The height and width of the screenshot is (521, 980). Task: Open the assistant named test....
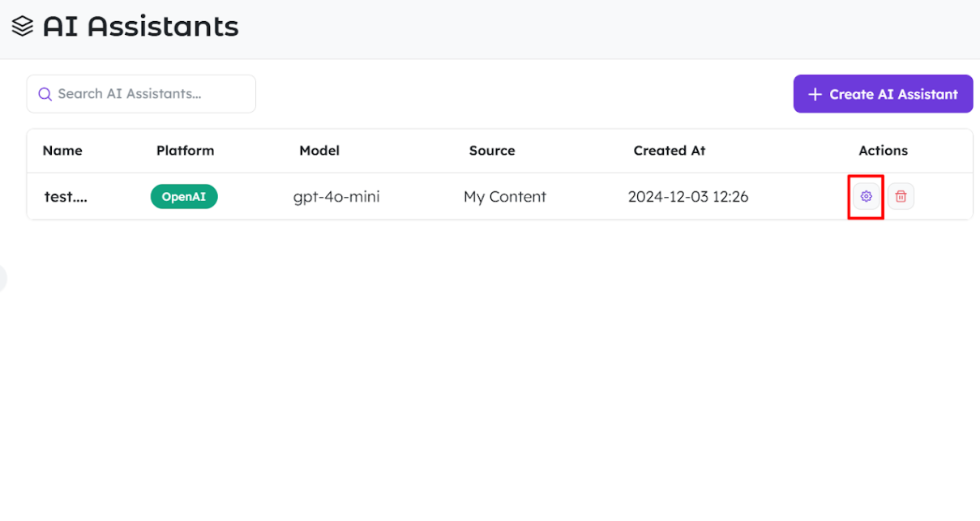coord(66,196)
